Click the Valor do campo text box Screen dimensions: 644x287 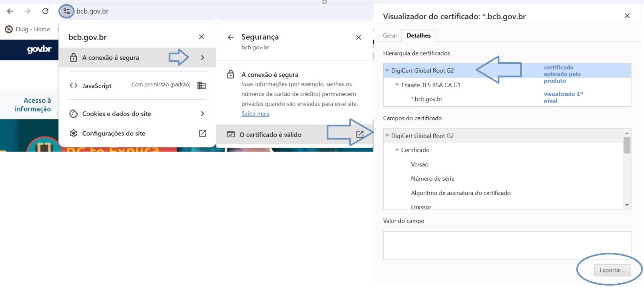pos(507,245)
